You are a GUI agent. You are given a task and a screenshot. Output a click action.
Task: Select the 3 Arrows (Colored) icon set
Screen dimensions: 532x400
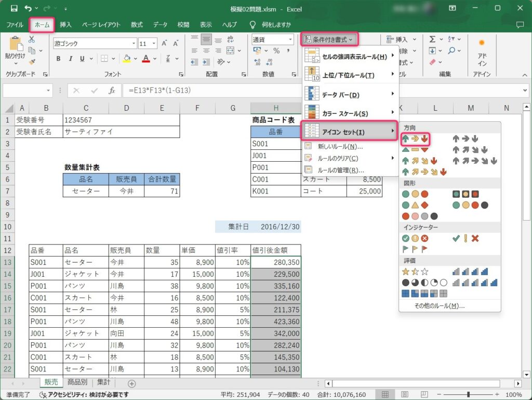(415, 138)
